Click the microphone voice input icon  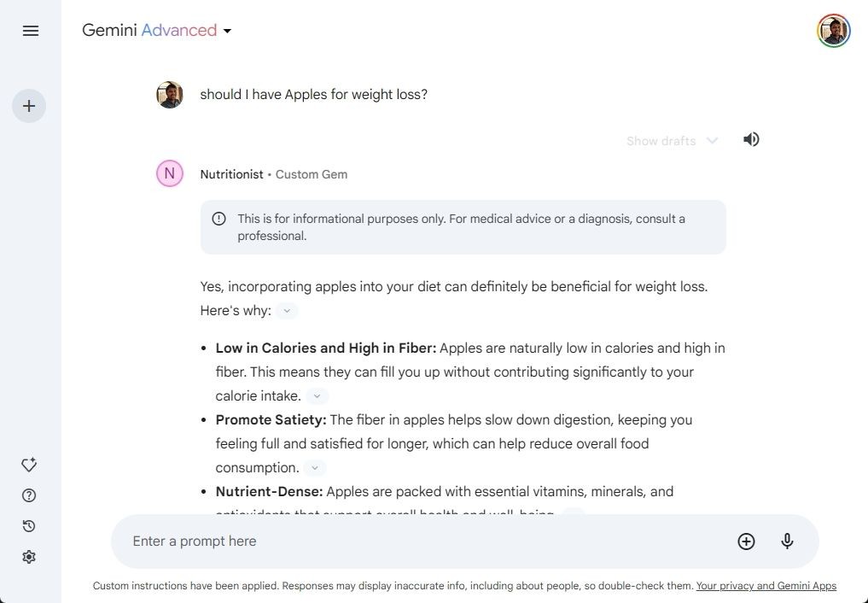coord(787,541)
